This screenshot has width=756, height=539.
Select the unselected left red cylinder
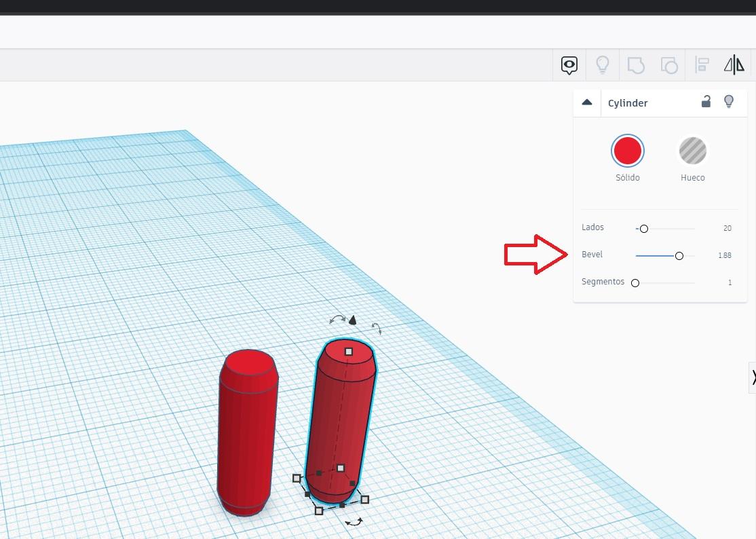pos(247,434)
